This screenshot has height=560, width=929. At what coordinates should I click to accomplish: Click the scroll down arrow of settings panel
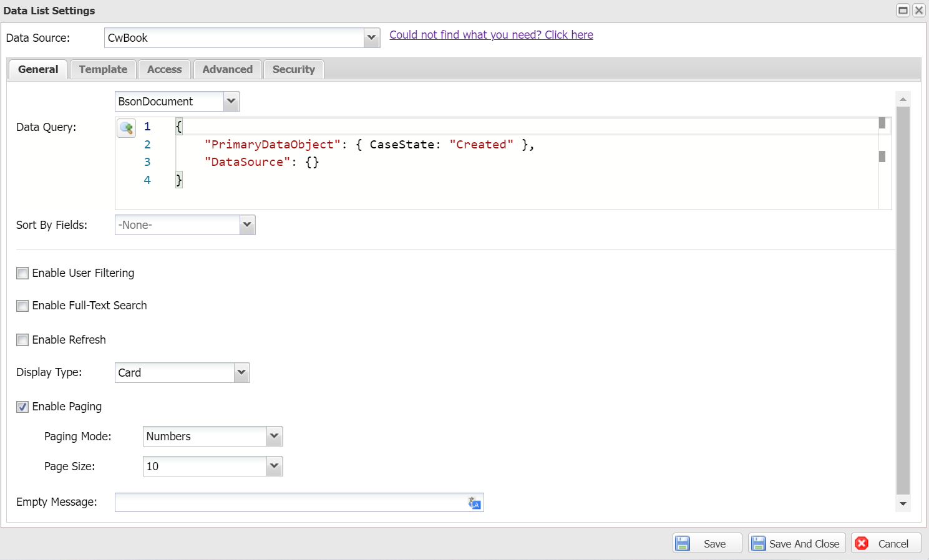pyautogui.click(x=903, y=503)
